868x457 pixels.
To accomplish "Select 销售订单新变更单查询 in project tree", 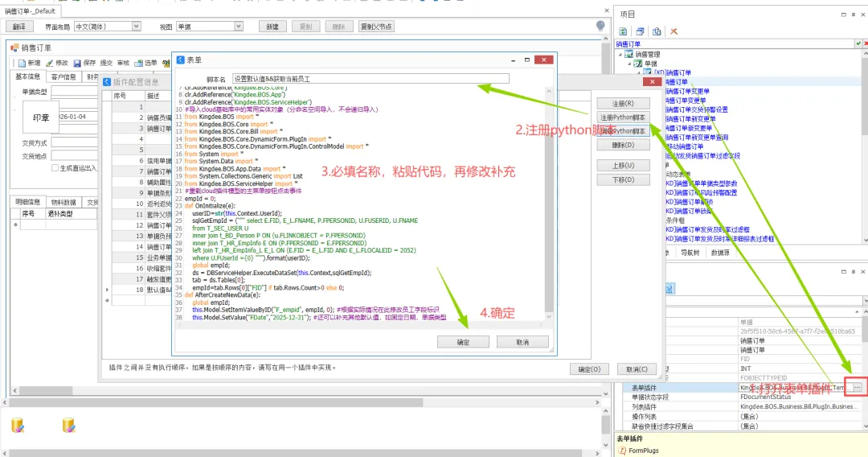I will pos(696,138).
